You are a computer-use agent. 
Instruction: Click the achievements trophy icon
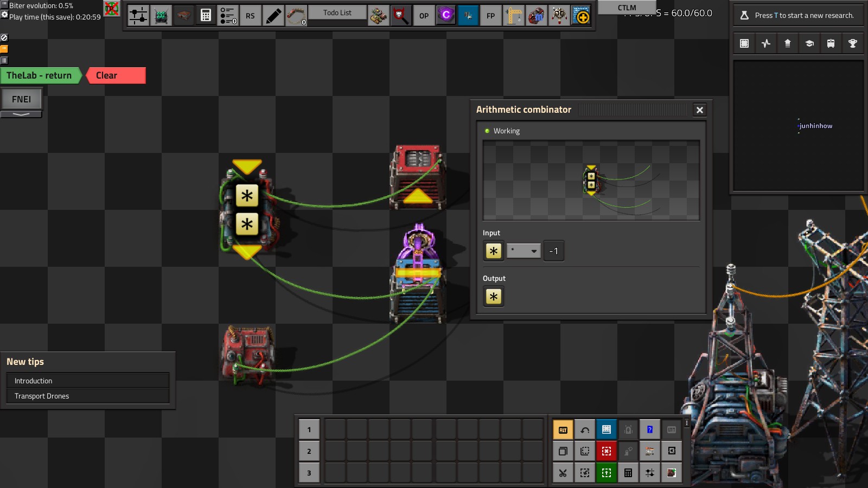point(852,43)
